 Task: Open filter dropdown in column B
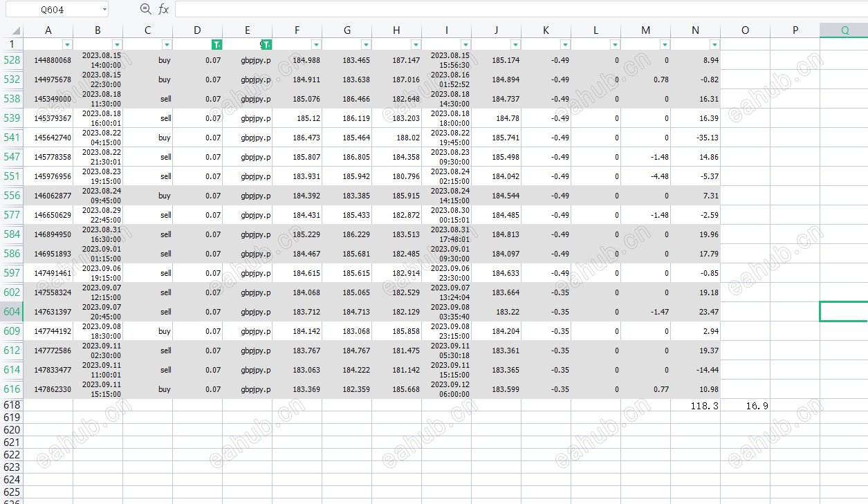pyautogui.click(x=117, y=44)
